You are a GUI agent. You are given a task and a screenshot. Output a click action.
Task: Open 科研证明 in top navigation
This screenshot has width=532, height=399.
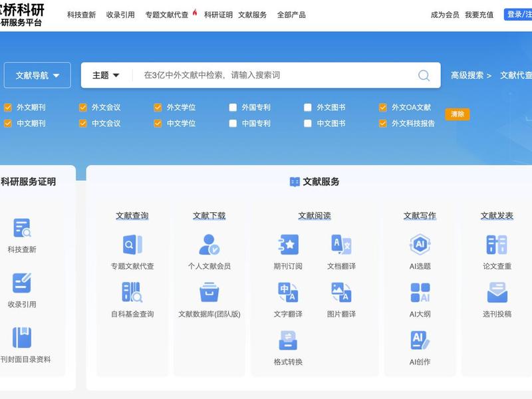coord(218,15)
